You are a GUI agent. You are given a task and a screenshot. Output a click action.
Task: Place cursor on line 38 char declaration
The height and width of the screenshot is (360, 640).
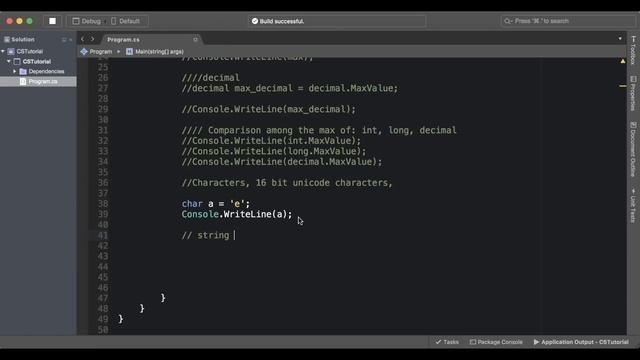click(x=216, y=204)
